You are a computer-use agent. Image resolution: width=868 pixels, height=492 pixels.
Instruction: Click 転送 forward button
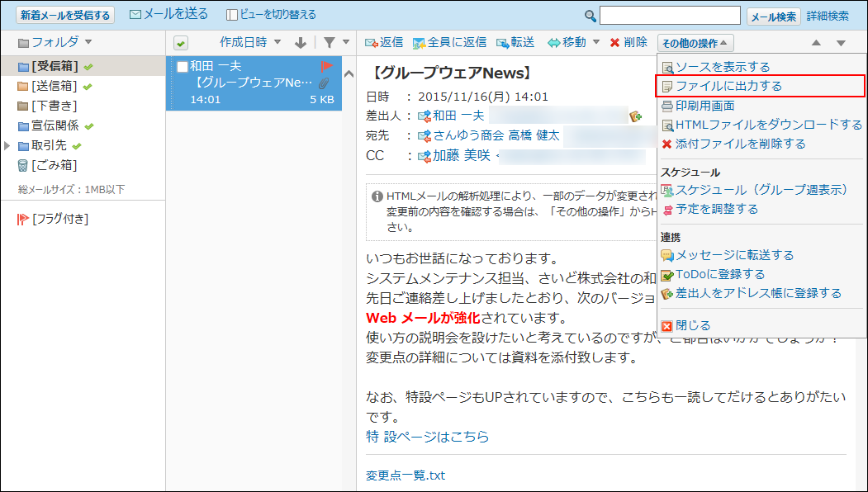pyautogui.click(x=515, y=43)
